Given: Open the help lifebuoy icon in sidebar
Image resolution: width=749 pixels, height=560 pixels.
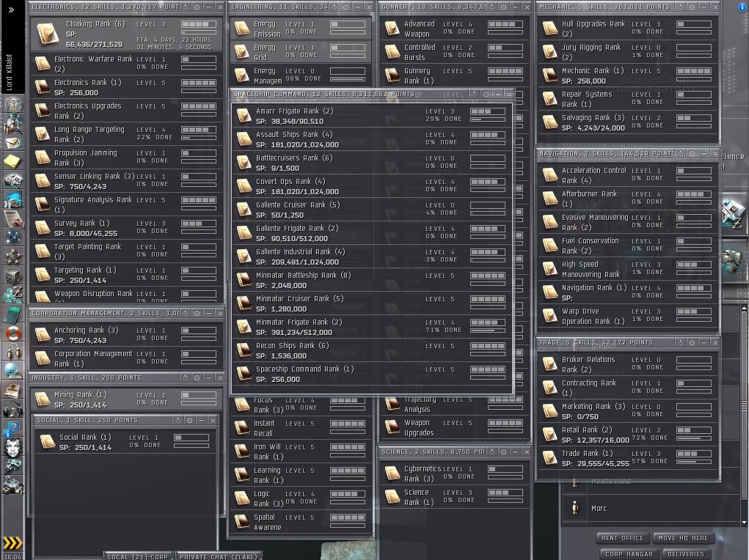Looking at the screenshot, I should click(x=13, y=333).
